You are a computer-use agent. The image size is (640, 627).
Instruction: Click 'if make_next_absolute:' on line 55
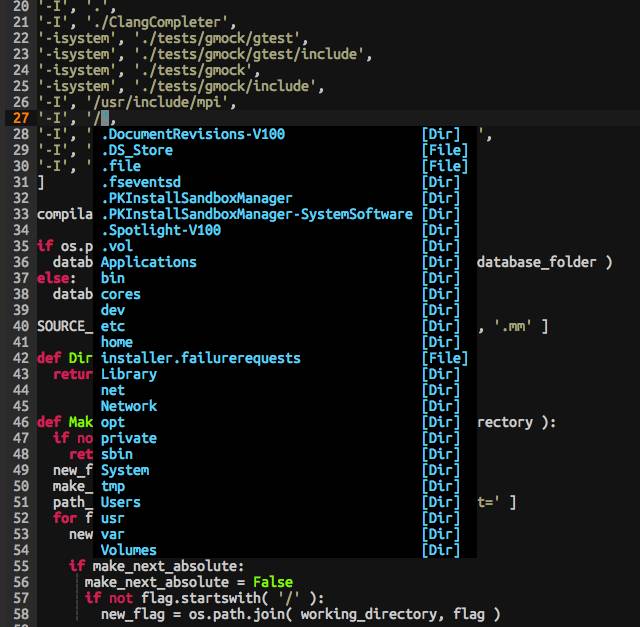click(157, 566)
